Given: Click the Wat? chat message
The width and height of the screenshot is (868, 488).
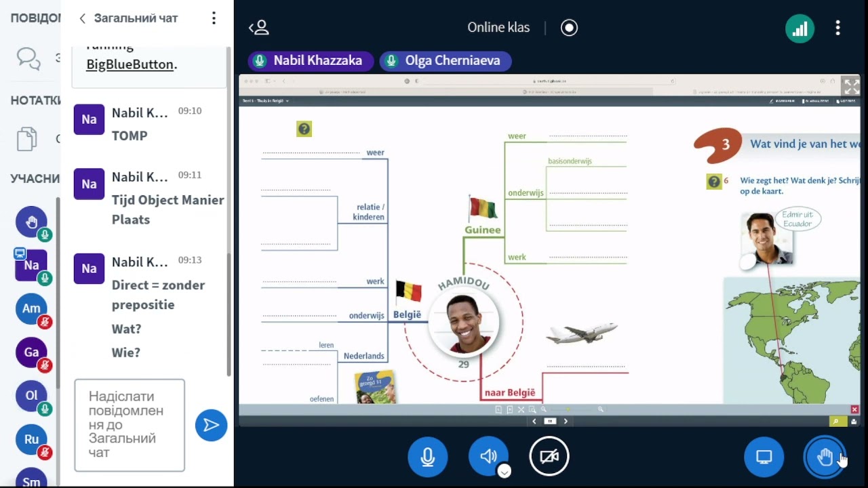Looking at the screenshot, I should coord(126,329).
